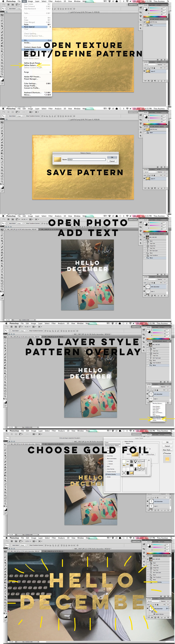Click New Style... in the Layer Style dialog
This screenshot has width=175, height=644.
[167, 450]
